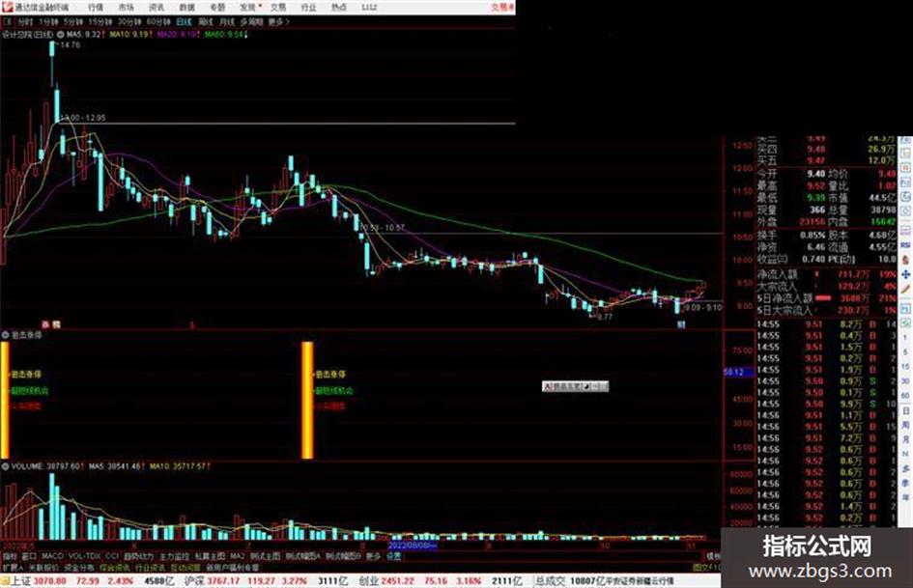
Task: Select the MA2 indicator tab
Action: pyautogui.click(x=237, y=556)
